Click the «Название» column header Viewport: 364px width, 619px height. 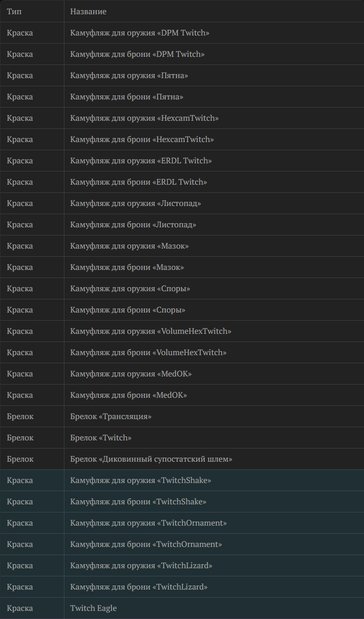(x=214, y=11)
